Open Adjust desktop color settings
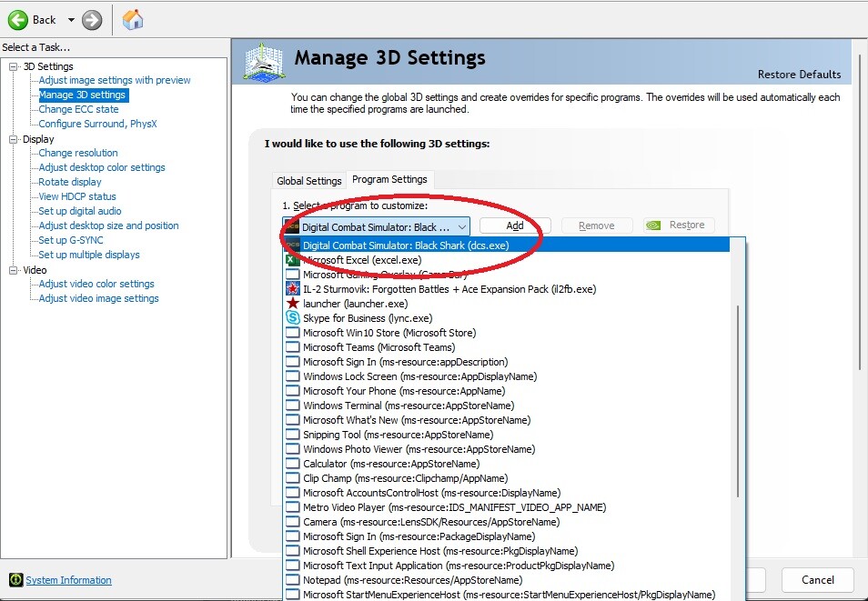868x601 pixels. click(x=102, y=167)
